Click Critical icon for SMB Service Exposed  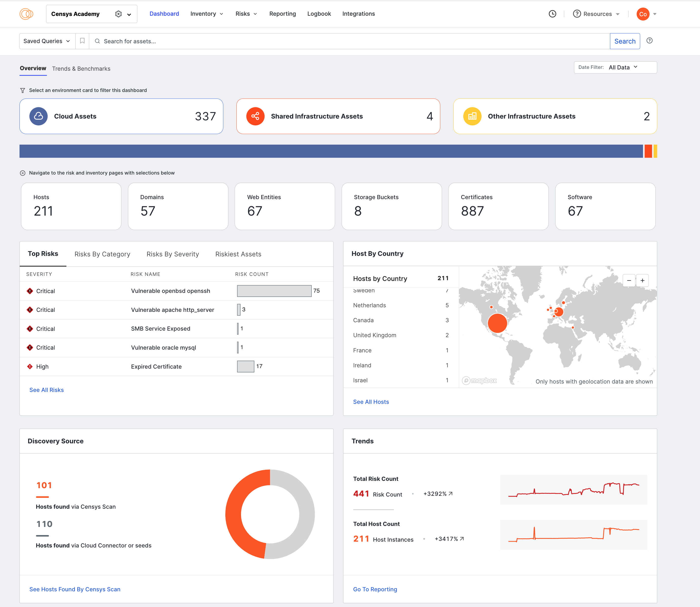30,329
